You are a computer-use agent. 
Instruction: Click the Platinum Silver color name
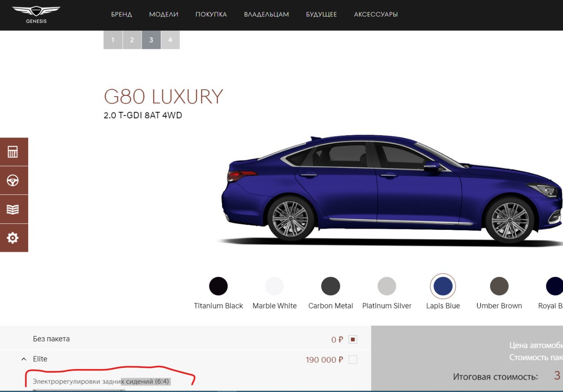387,306
